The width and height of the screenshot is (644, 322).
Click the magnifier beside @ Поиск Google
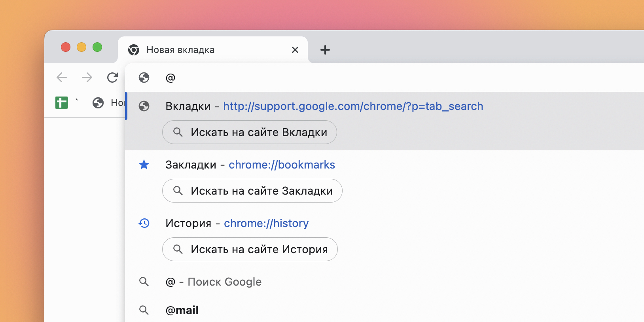pos(144,282)
